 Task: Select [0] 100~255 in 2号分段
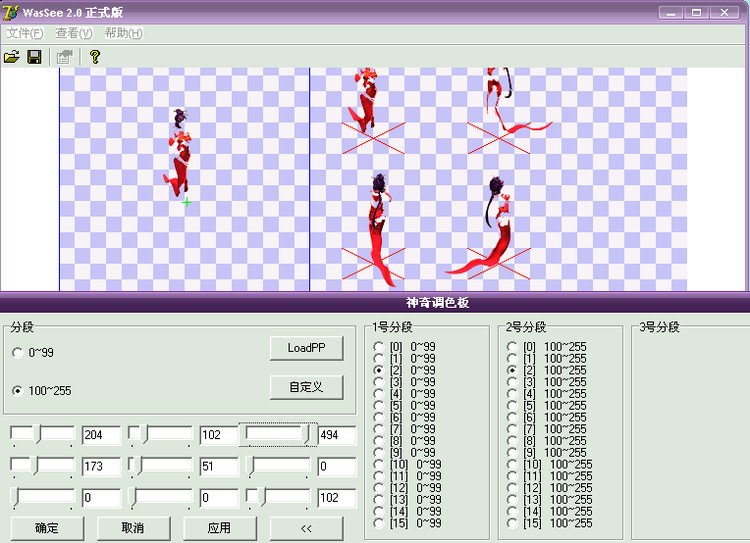(x=547, y=346)
